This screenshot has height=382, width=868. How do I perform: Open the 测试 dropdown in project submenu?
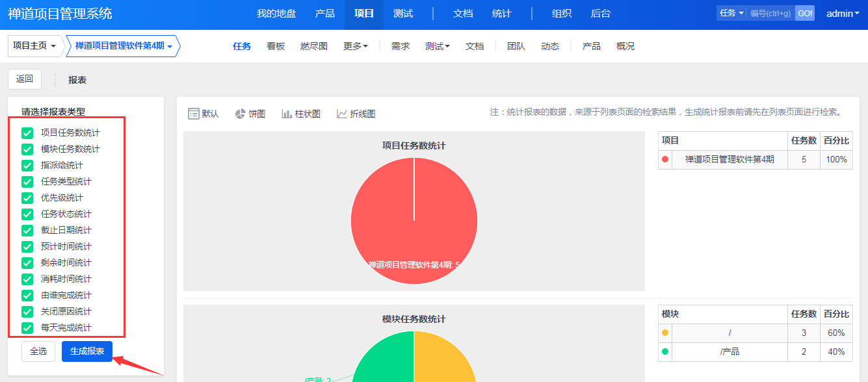(x=438, y=46)
